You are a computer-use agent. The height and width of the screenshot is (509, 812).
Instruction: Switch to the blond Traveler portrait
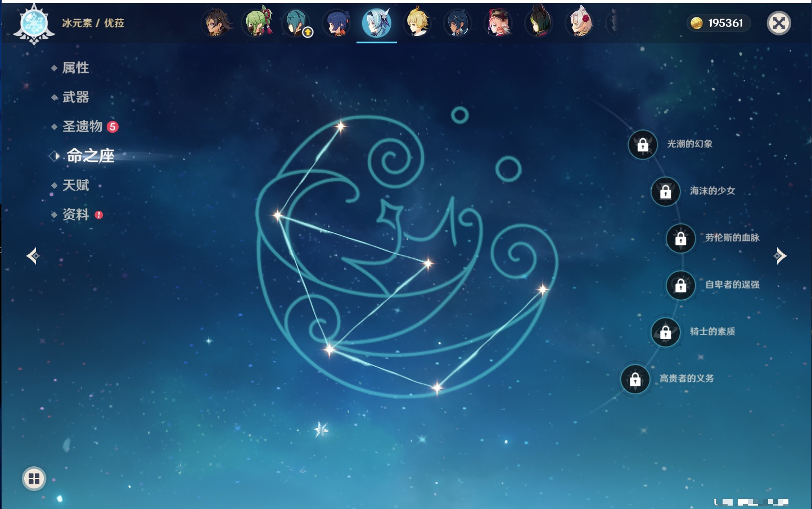click(417, 23)
